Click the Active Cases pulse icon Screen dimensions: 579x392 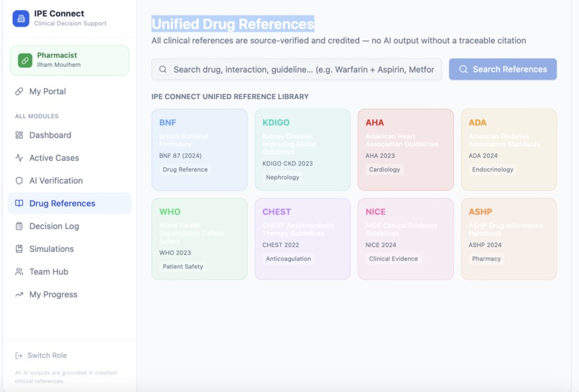coord(19,158)
